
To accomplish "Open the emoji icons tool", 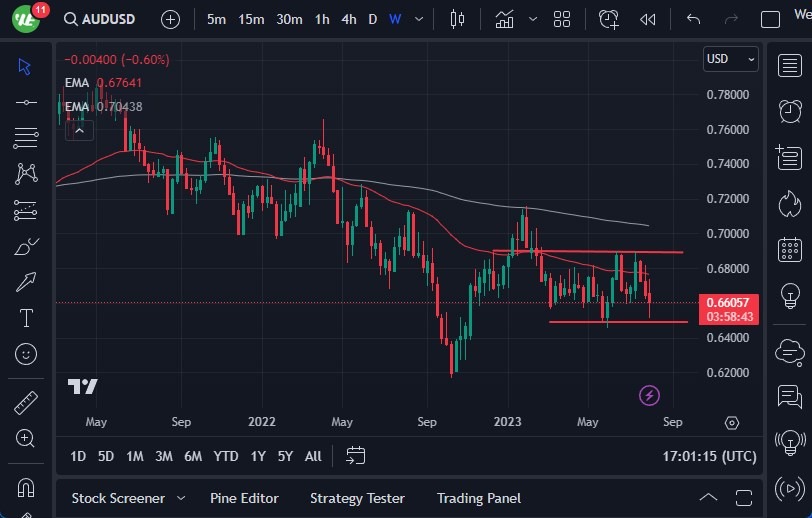I will pos(26,354).
